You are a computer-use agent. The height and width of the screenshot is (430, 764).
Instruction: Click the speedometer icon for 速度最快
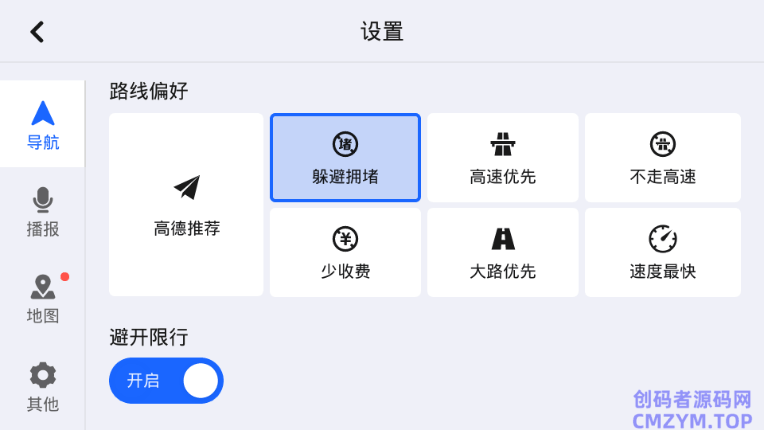(663, 238)
